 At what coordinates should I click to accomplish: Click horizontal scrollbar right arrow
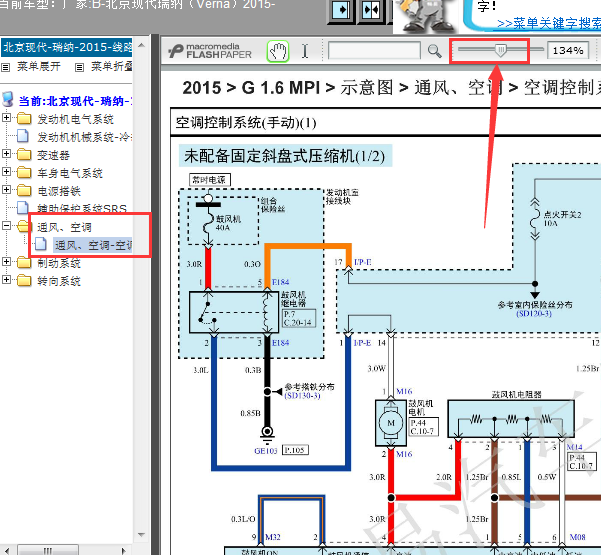[x=123, y=550]
